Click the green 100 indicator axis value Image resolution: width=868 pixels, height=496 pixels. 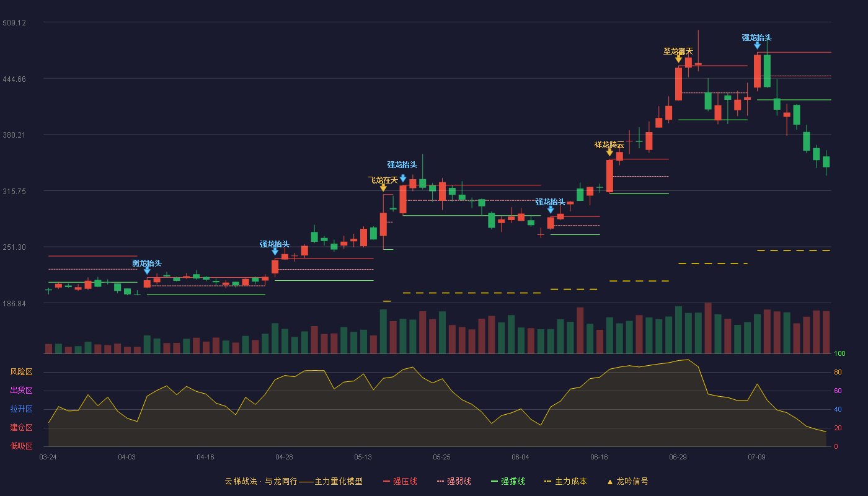pyautogui.click(x=839, y=354)
